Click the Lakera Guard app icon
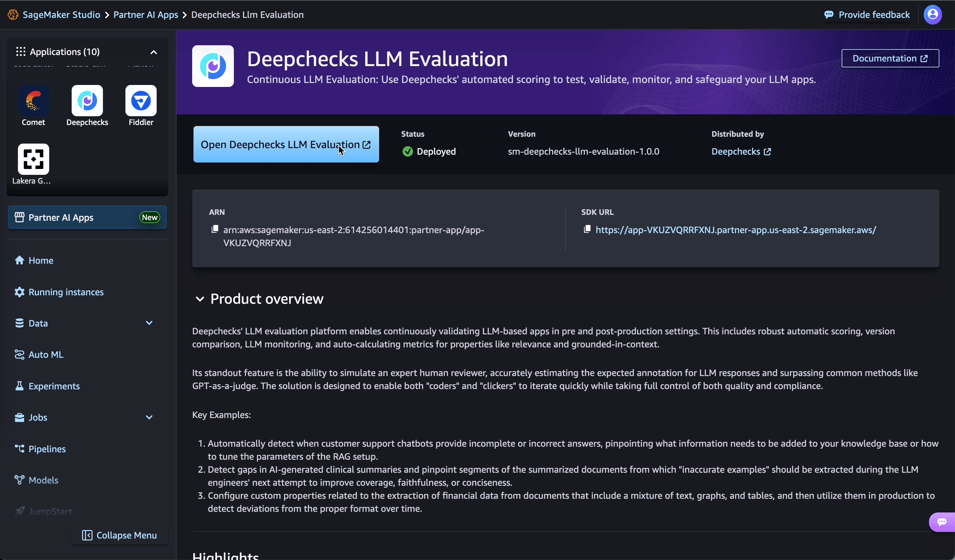Image resolution: width=955 pixels, height=560 pixels. pos(33,159)
